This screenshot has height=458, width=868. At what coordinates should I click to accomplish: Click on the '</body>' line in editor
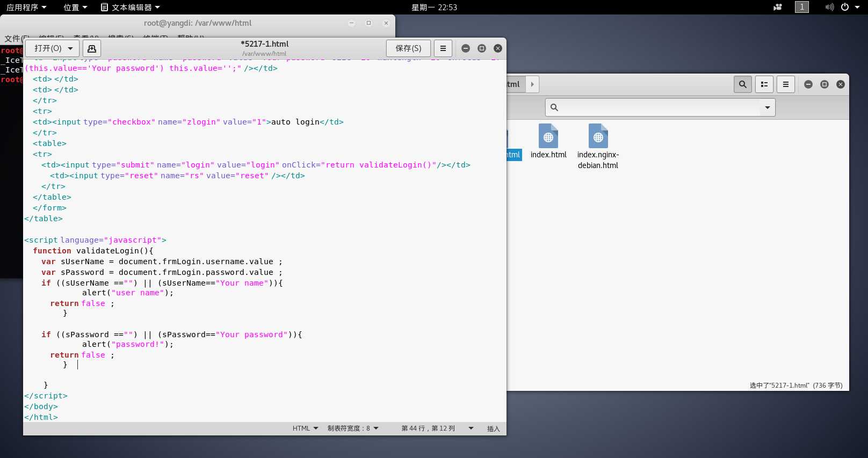(41, 406)
